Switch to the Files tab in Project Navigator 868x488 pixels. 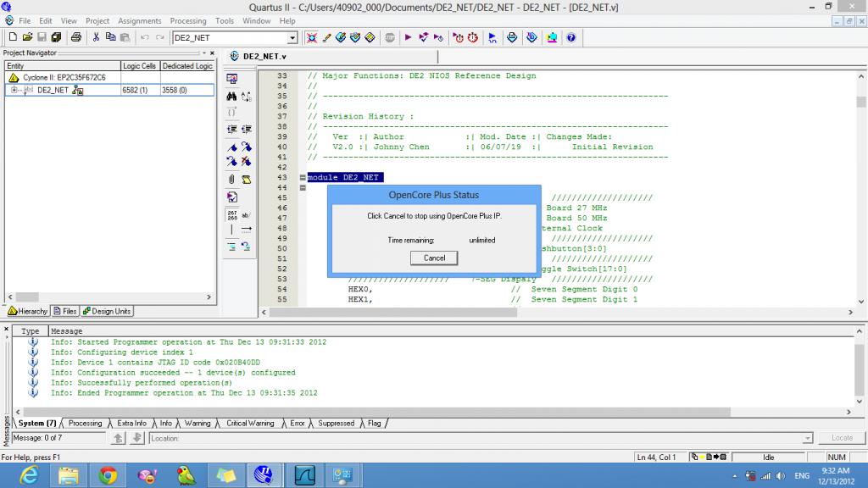64,311
